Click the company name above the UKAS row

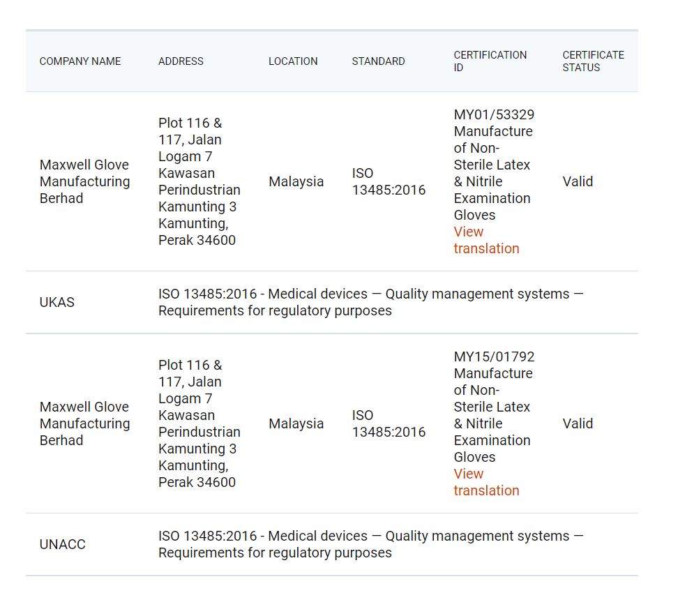[x=84, y=181]
